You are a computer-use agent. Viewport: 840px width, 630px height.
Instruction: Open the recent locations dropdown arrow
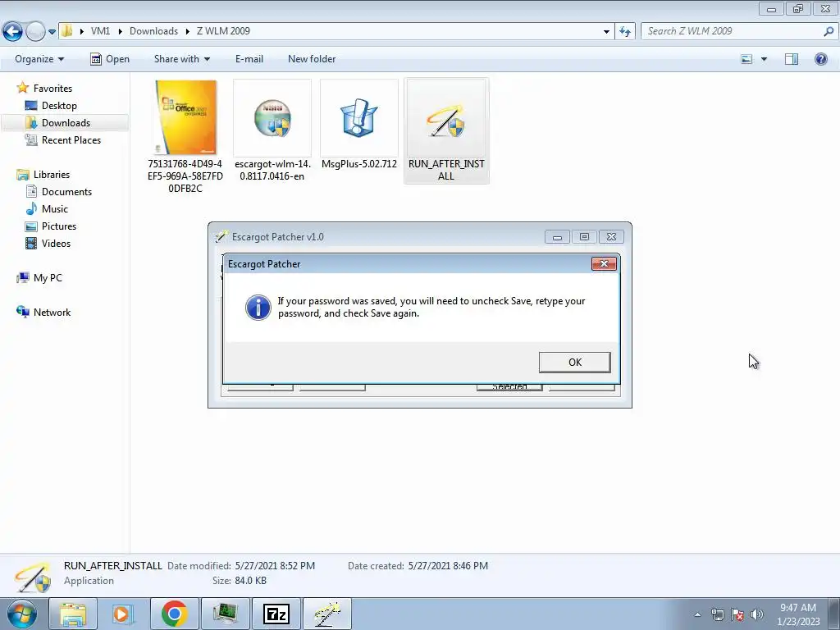[x=52, y=32]
